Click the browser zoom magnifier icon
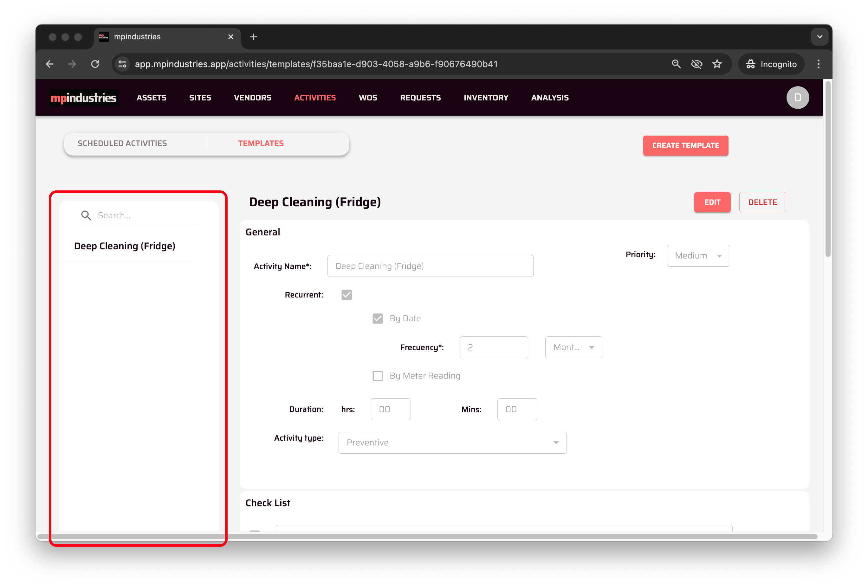The height and width of the screenshot is (588, 868). [x=676, y=64]
